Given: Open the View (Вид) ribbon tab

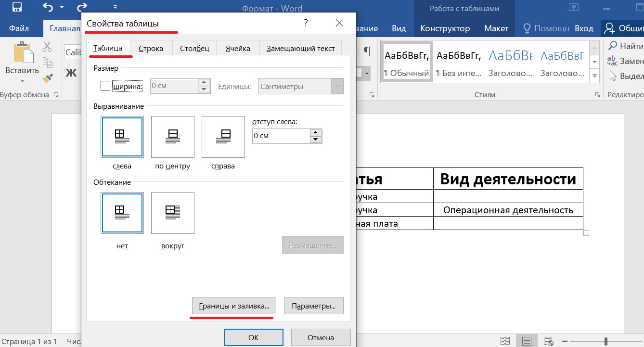Looking at the screenshot, I should 399,28.
